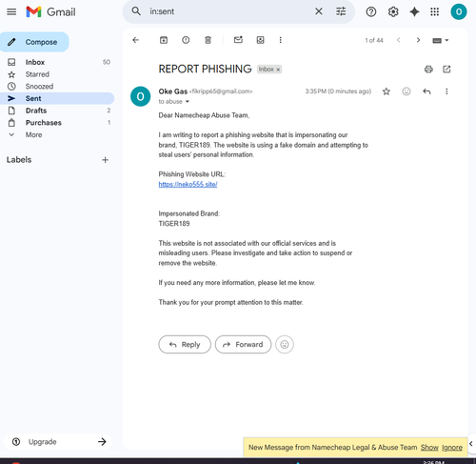Open the neko555.site phishing link
The image size is (476, 464).
188,184
